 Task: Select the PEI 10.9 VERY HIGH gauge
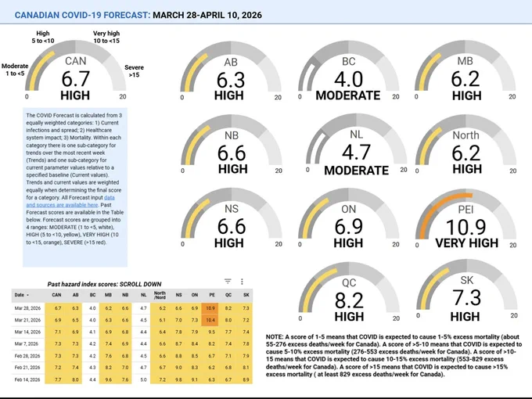point(466,219)
